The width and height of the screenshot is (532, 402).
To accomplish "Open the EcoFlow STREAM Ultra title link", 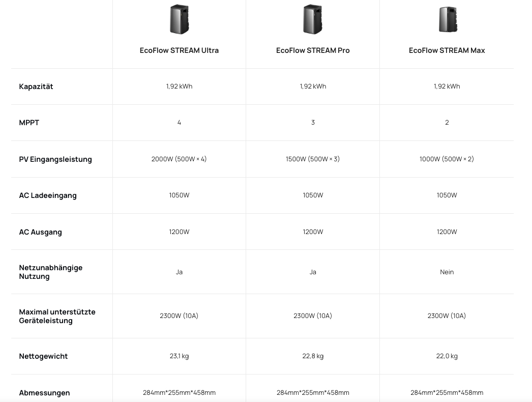I will pyautogui.click(x=179, y=50).
